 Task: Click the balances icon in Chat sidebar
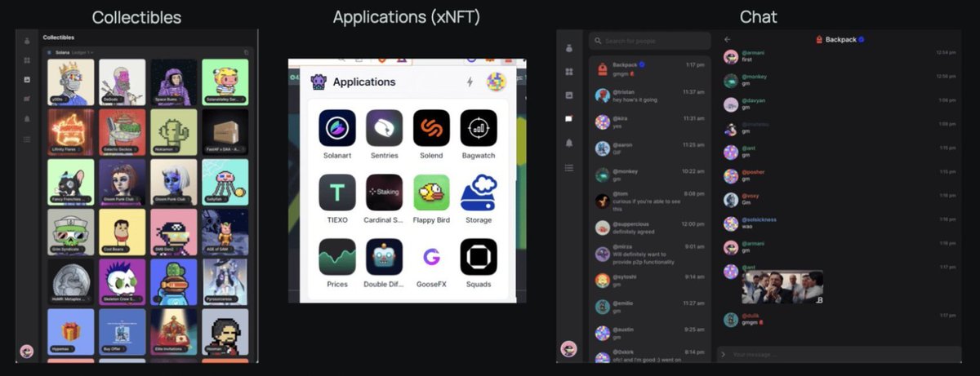tap(569, 48)
